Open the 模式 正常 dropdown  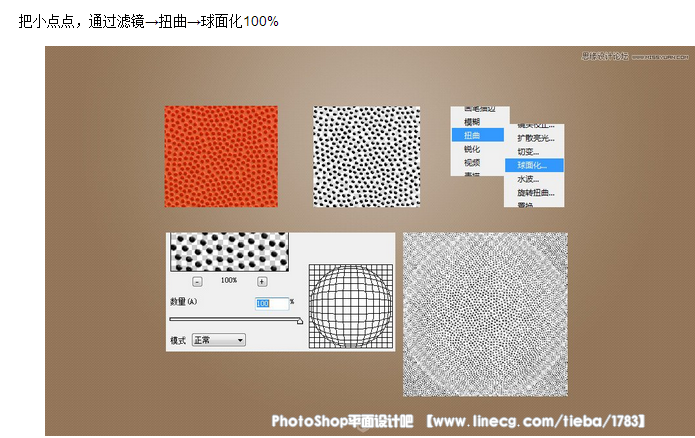tap(219, 340)
